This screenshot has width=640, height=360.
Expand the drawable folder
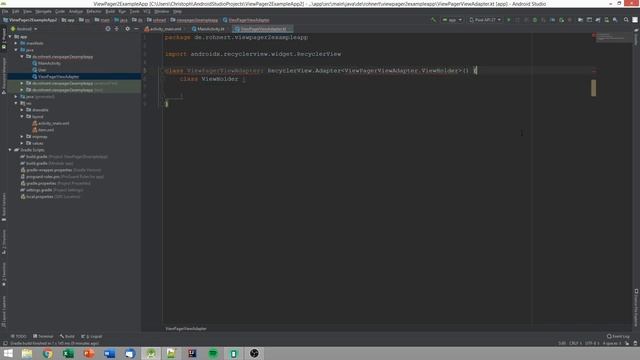(22, 110)
